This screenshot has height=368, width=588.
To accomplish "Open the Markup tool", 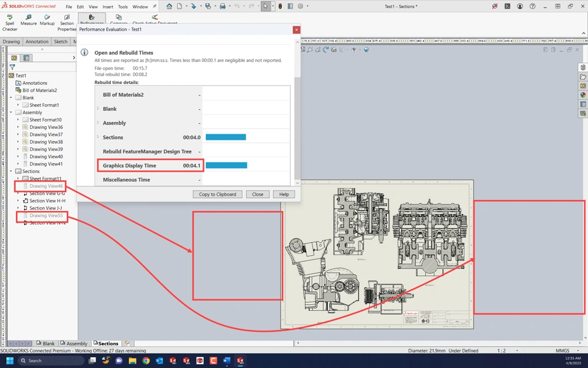I will pos(47,20).
